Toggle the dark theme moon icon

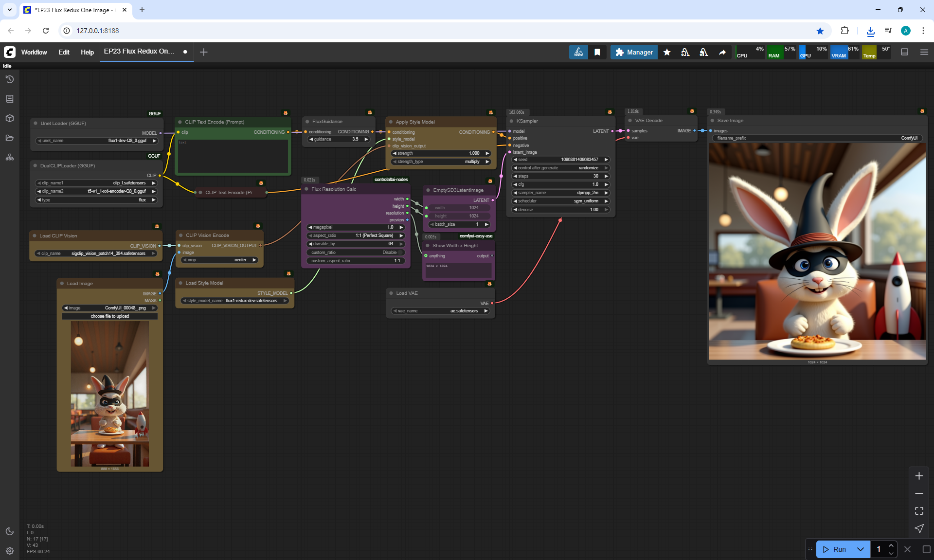[10, 531]
